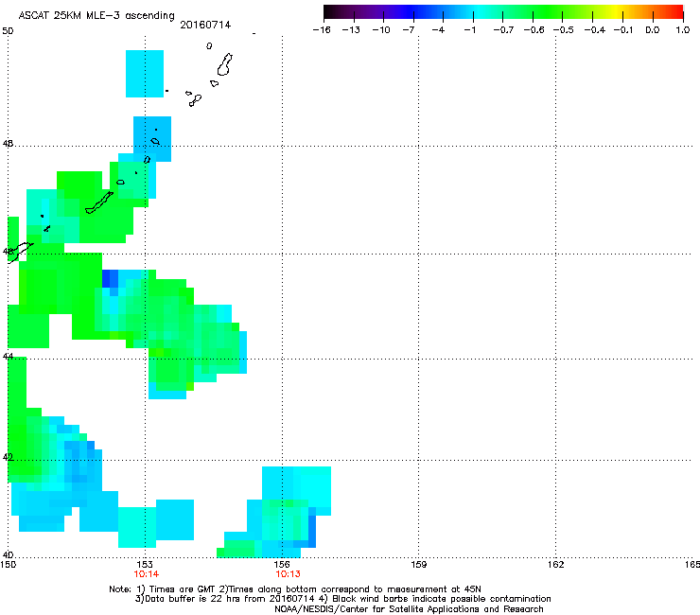Image resolution: width=700 pixels, height=615 pixels.
Task: Click the latitude label 44
Action: [x=8, y=357]
